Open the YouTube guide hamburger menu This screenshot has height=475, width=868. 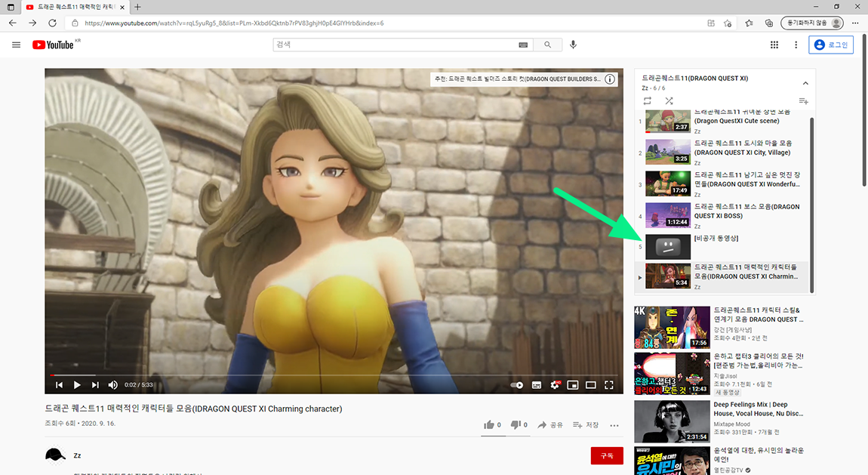[16, 45]
